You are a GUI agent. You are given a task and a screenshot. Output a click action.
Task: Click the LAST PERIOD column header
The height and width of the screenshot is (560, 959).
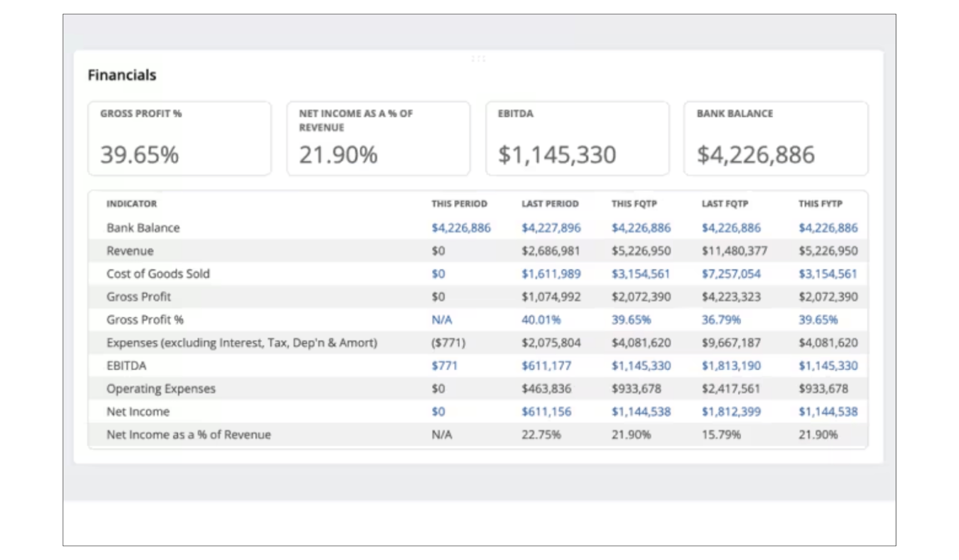[550, 203]
